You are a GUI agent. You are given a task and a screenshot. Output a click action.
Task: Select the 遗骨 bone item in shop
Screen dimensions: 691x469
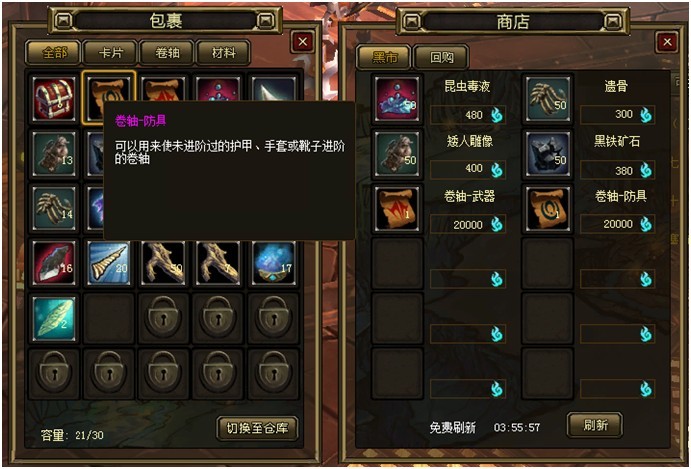547,99
